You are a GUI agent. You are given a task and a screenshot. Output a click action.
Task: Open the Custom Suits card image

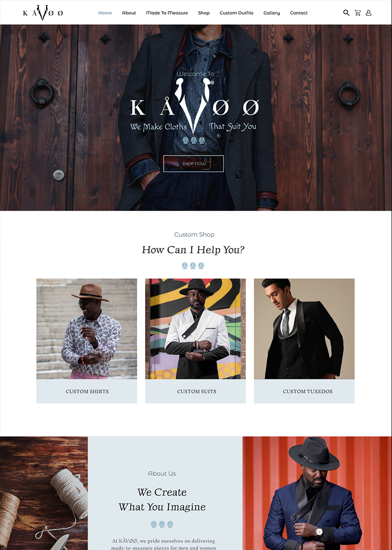[x=196, y=329]
